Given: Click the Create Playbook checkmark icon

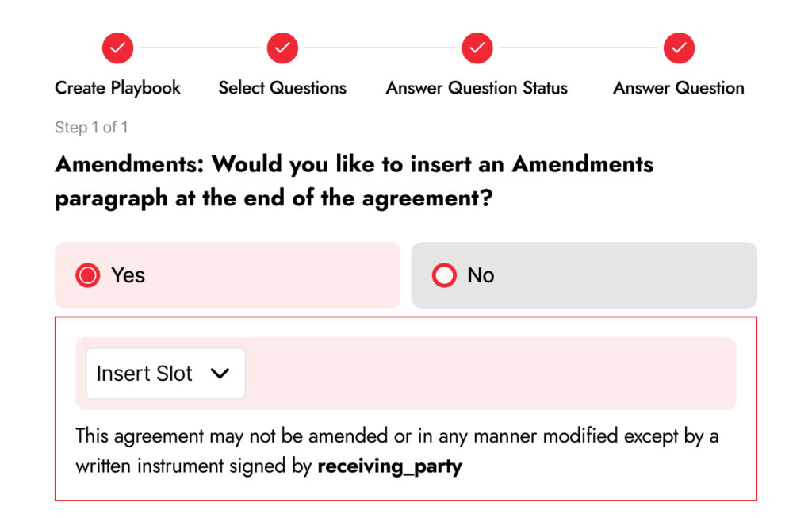Looking at the screenshot, I should 117,48.
